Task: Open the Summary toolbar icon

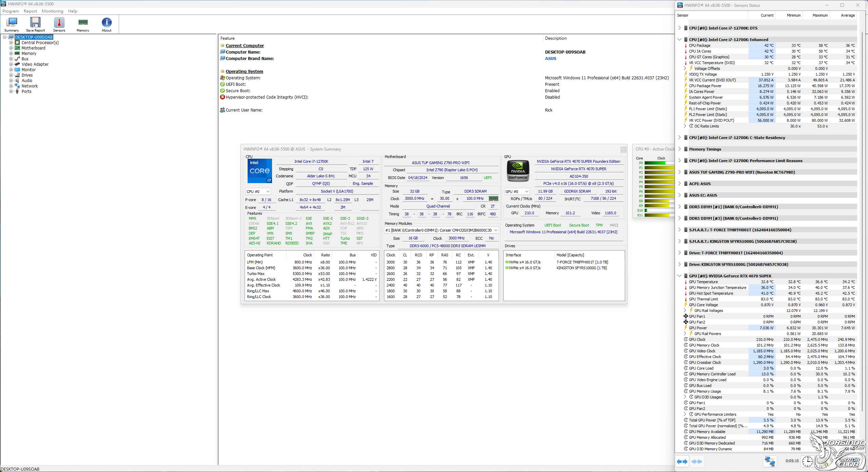Action: click(12, 24)
